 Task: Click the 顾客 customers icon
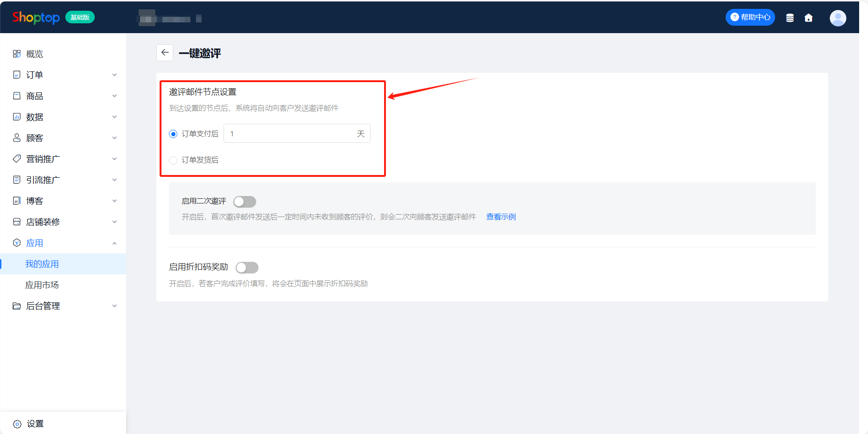17,138
